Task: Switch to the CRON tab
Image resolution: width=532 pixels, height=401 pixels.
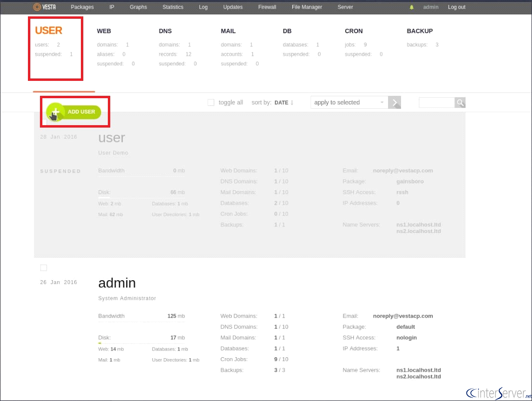Action: 354,31
